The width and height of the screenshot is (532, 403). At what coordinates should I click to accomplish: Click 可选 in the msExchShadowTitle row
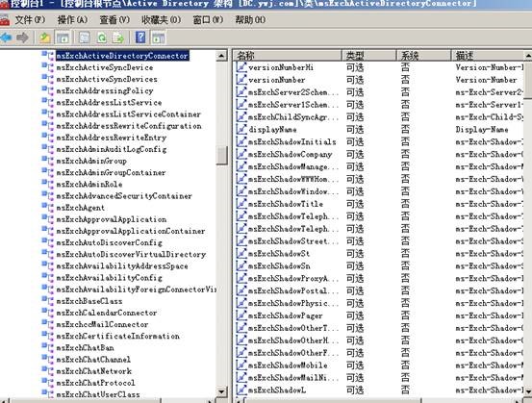point(355,204)
